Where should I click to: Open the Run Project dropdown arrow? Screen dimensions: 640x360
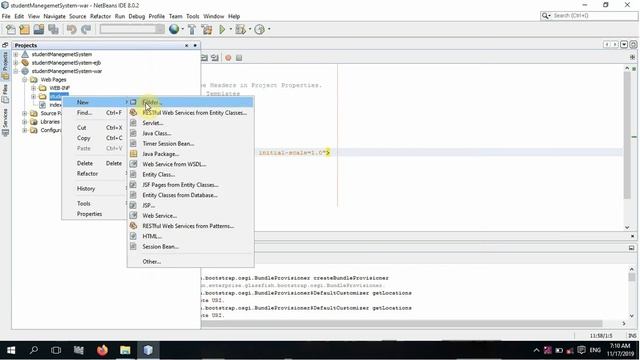pyautogui.click(x=230, y=29)
